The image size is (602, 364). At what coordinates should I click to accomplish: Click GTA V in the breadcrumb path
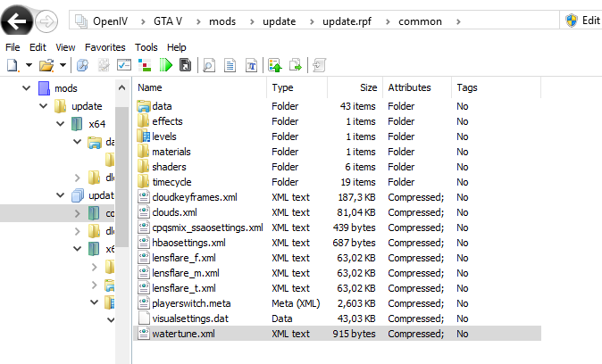click(168, 21)
